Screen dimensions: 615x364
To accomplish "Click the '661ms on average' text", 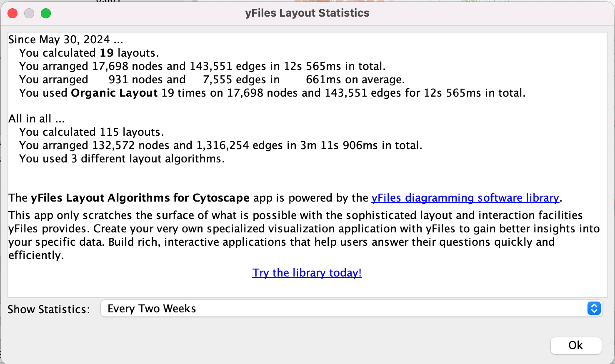I will point(355,80).
